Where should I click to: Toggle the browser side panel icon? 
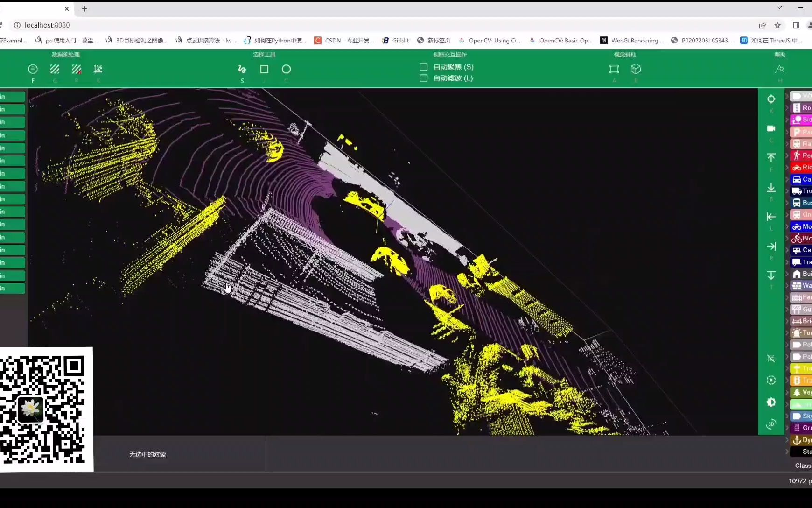tap(796, 25)
